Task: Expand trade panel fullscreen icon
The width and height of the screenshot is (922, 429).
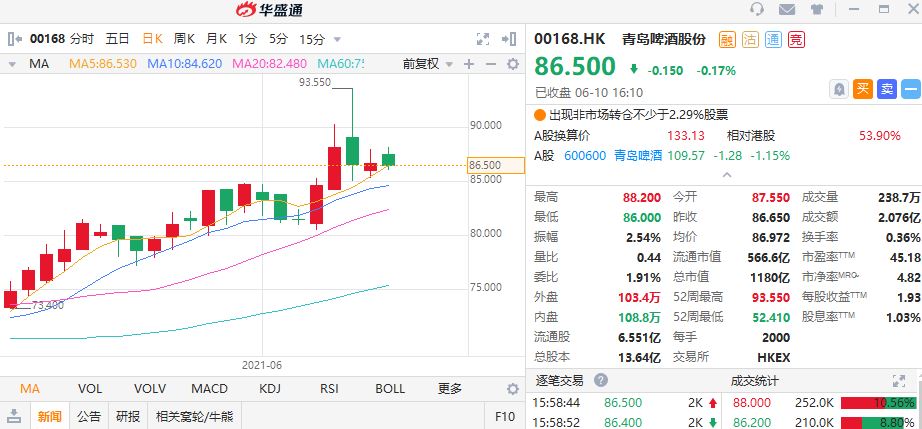Action: [899, 381]
